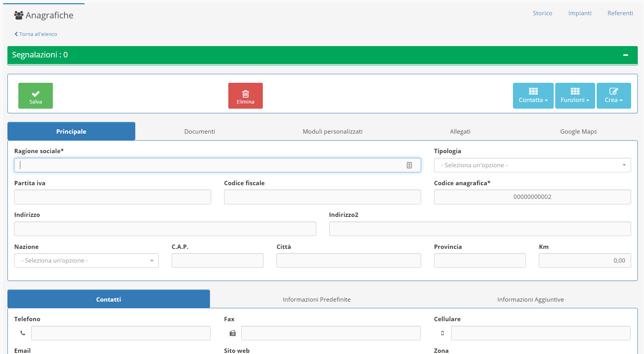Open the Funzioni dropdown menu

coord(575,96)
